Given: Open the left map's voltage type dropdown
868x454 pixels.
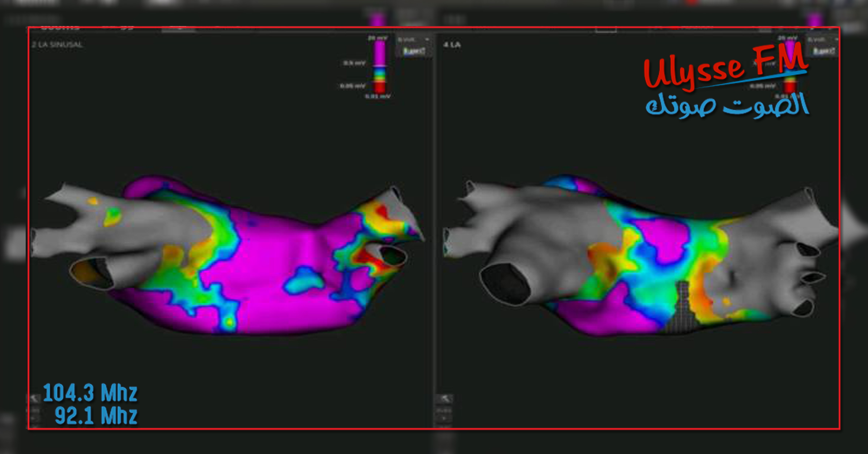Looking at the screenshot, I should click(x=410, y=39).
